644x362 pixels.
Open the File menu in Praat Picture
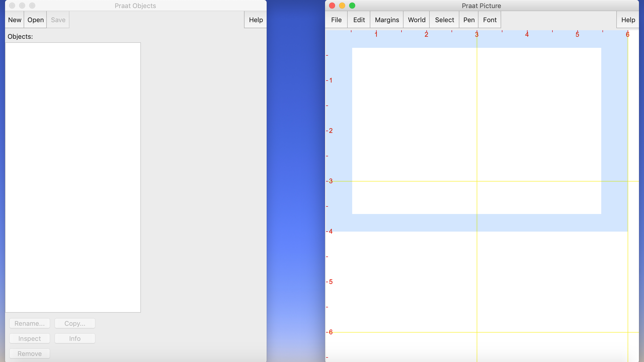[x=336, y=20]
